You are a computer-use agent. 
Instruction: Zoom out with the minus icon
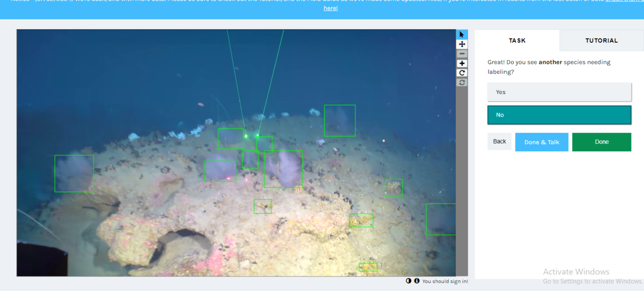coord(462,54)
